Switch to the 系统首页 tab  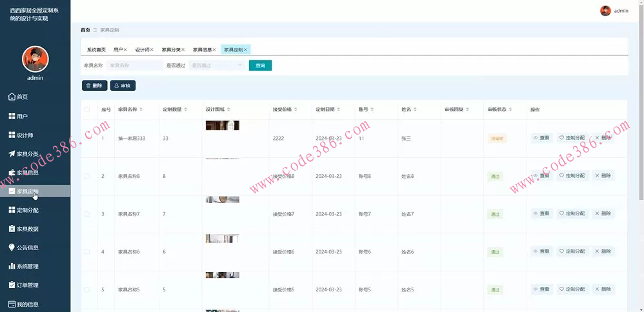(x=96, y=50)
